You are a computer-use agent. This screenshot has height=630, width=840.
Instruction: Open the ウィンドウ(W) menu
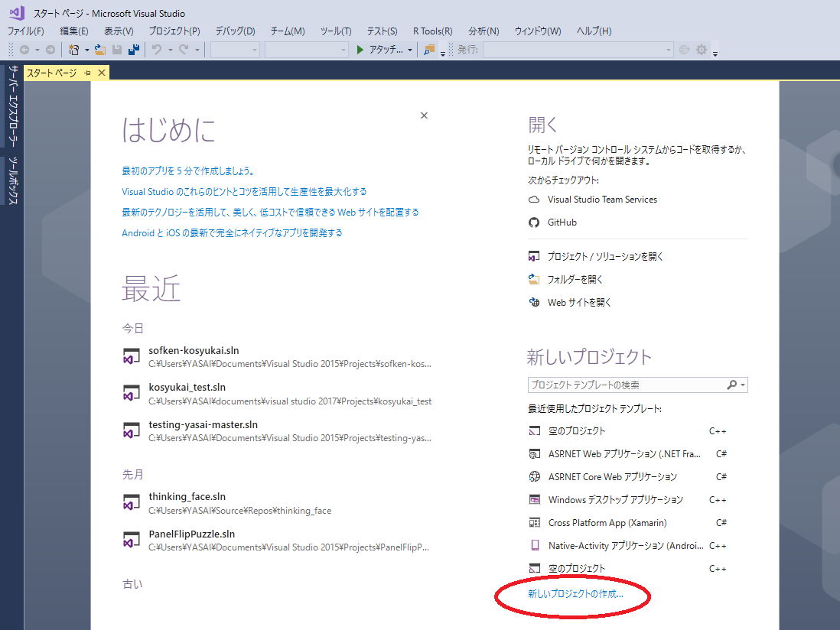[x=538, y=31]
